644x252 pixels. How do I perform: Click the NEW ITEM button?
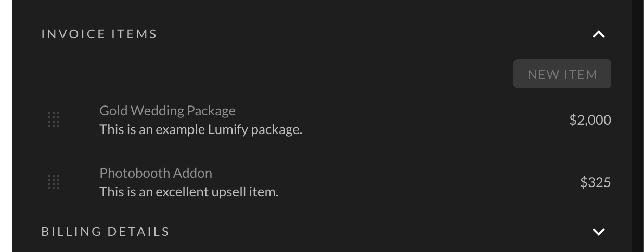click(562, 74)
